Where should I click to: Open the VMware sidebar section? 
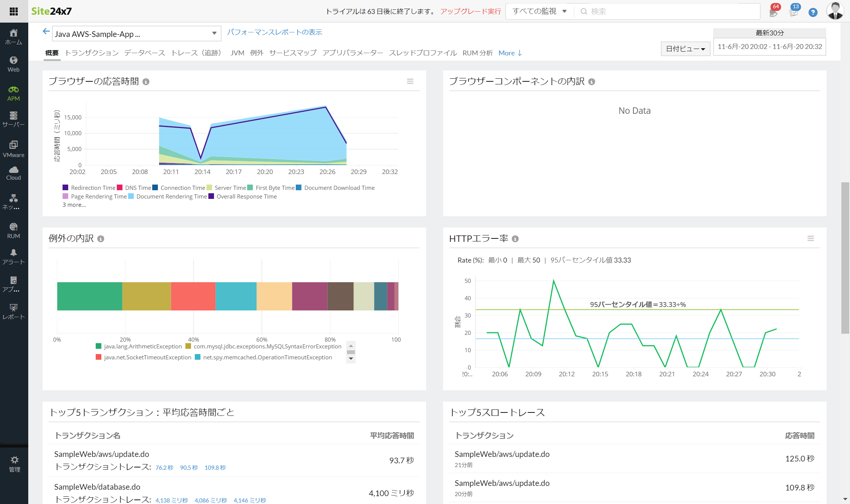tap(14, 149)
